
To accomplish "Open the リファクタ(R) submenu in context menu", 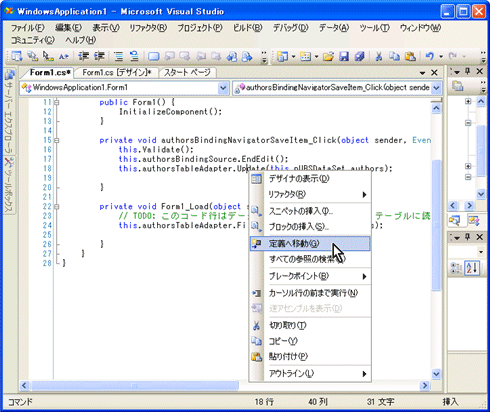I will [x=310, y=194].
